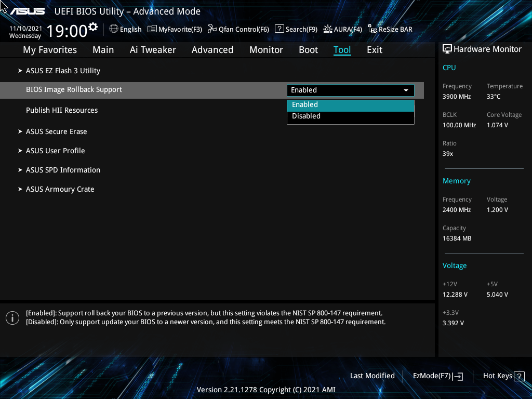Open the Ai Tweaker tab
Image resolution: width=532 pixels, height=399 pixels.
[x=153, y=50]
